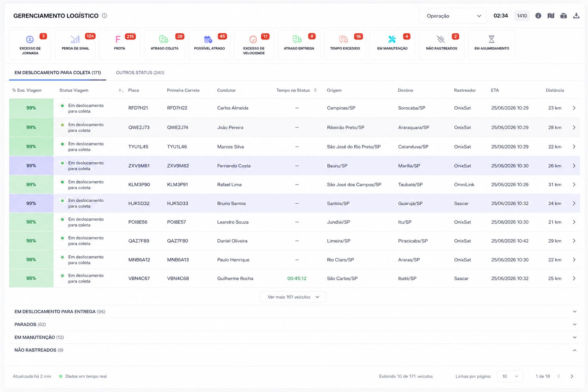Click the plate KLM3P90 cell
This screenshot has width=588, height=392.
coord(139,185)
